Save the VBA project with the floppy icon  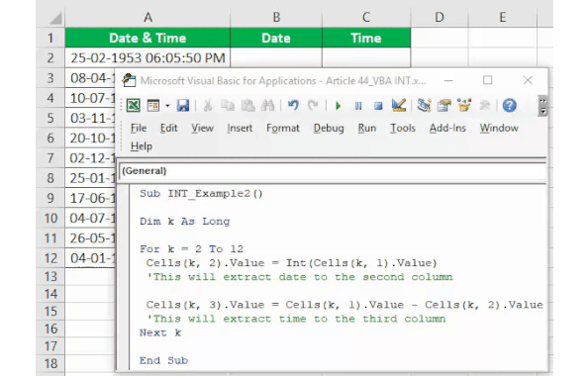(x=183, y=106)
